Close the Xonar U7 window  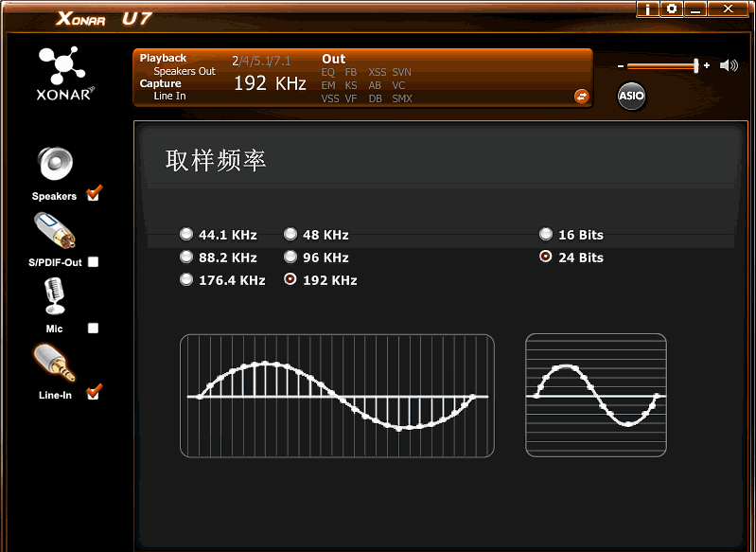(x=729, y=9)
